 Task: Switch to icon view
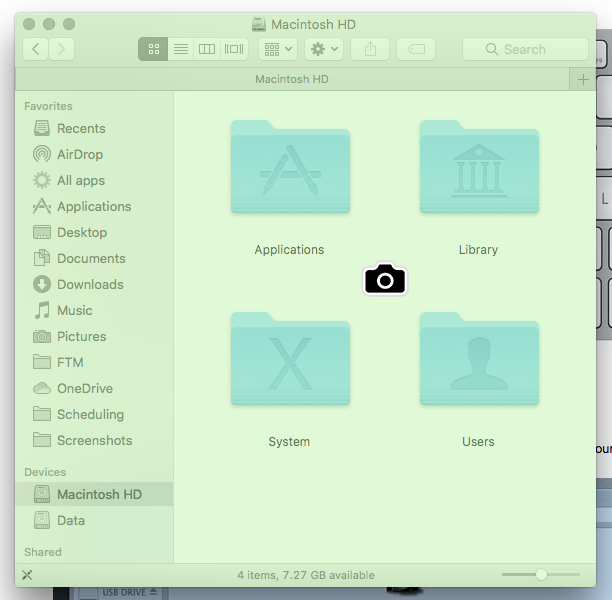(153, 49)
